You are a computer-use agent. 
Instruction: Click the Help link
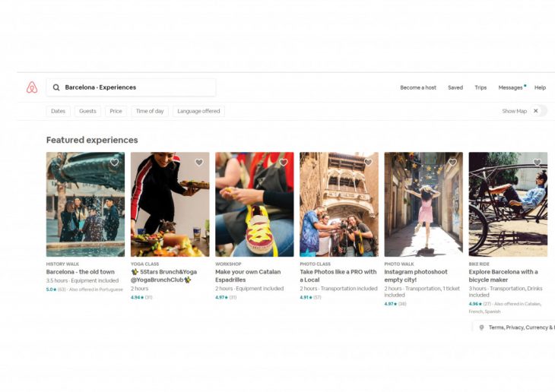[540, 87]
